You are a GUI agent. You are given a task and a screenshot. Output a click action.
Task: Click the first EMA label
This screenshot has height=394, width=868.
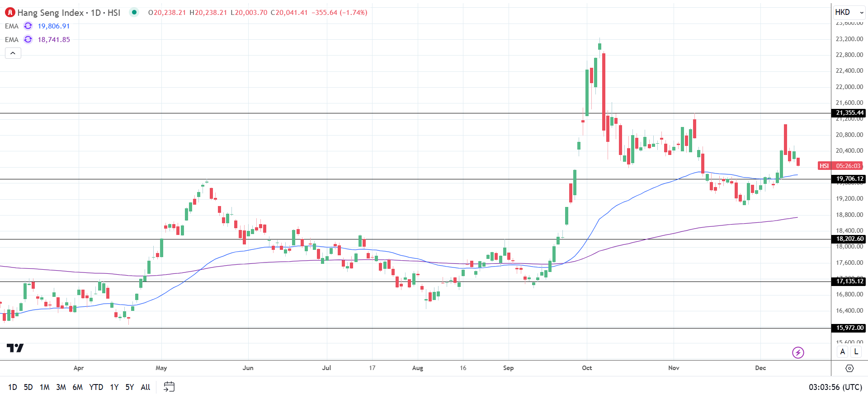(12, 26)
